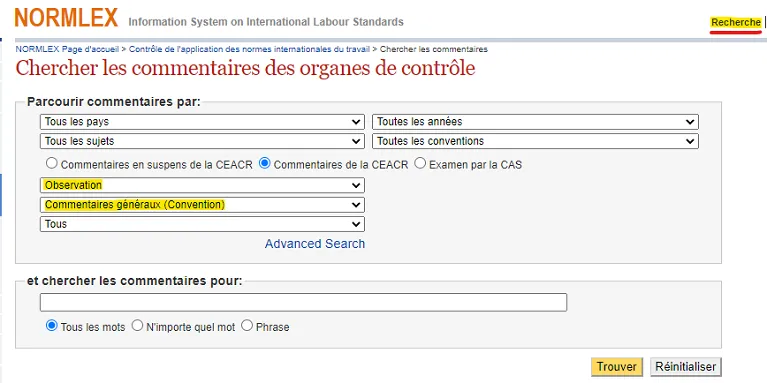The width and height of the screenshot is (767, 383).
Task: Click the Trouver button
Action: coord(616,367)
